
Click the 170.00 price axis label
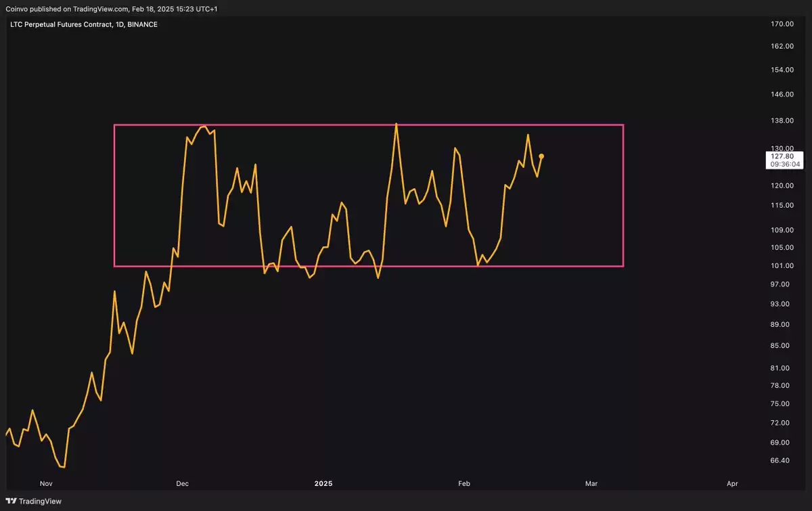click(x=782, y=24)
